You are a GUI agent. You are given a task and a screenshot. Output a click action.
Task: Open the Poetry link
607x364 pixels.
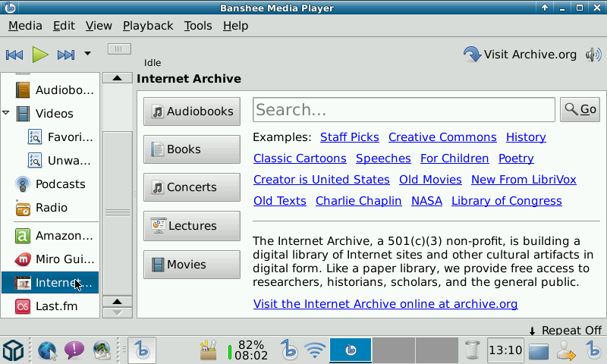pos(516,158)
